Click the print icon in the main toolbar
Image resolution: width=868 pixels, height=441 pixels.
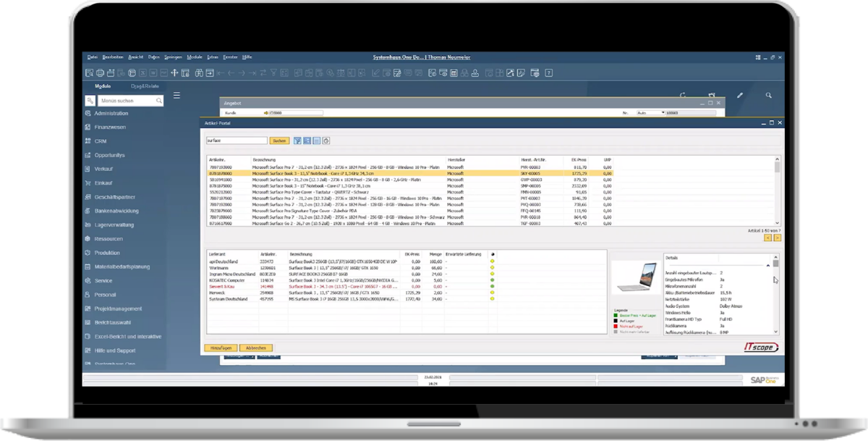100,72
